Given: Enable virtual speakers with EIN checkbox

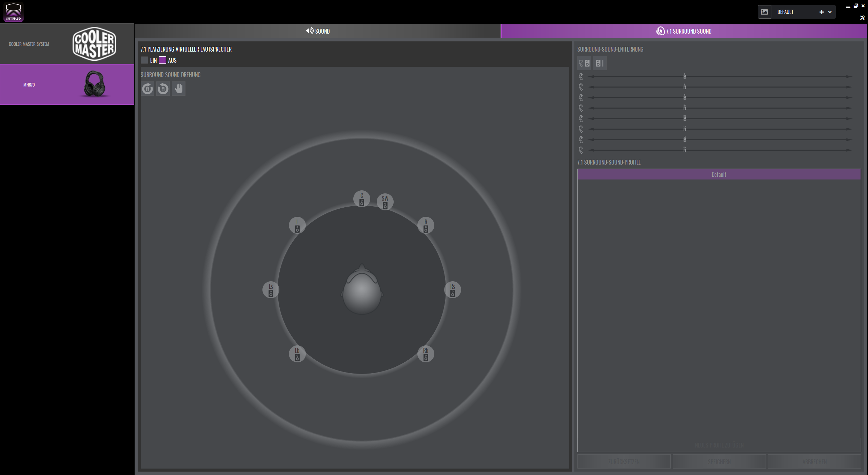Looking at the screenshot, I should [x=144, y=60].
